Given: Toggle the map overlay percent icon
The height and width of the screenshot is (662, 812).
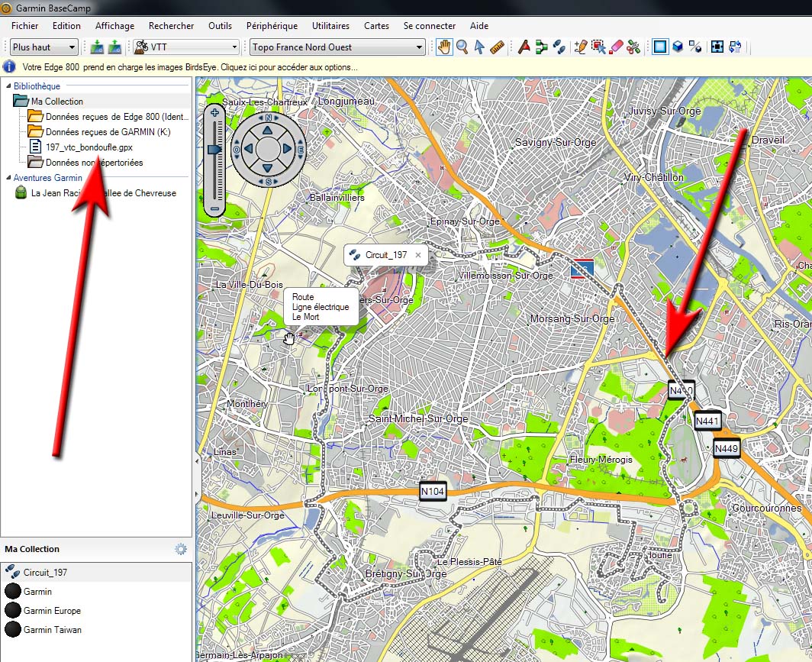Looking at the screenshot, I should pyautogui.click(x=695, y=47).
